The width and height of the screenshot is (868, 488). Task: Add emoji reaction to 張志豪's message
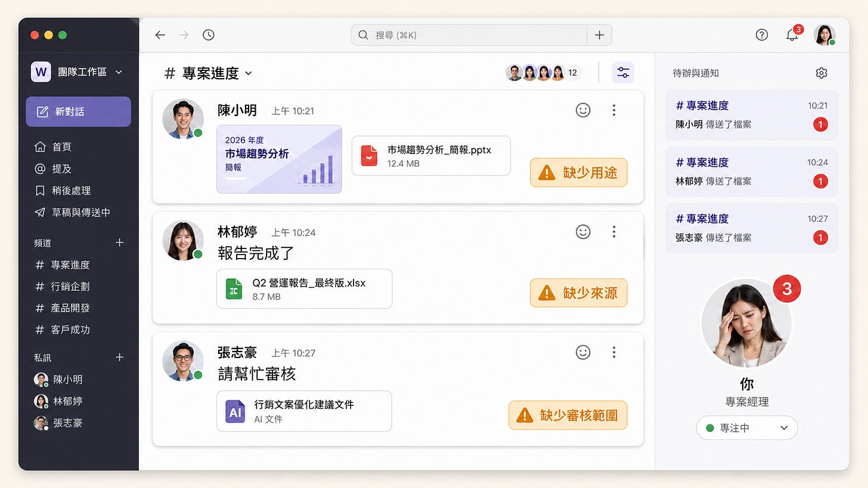coord(583,352)
